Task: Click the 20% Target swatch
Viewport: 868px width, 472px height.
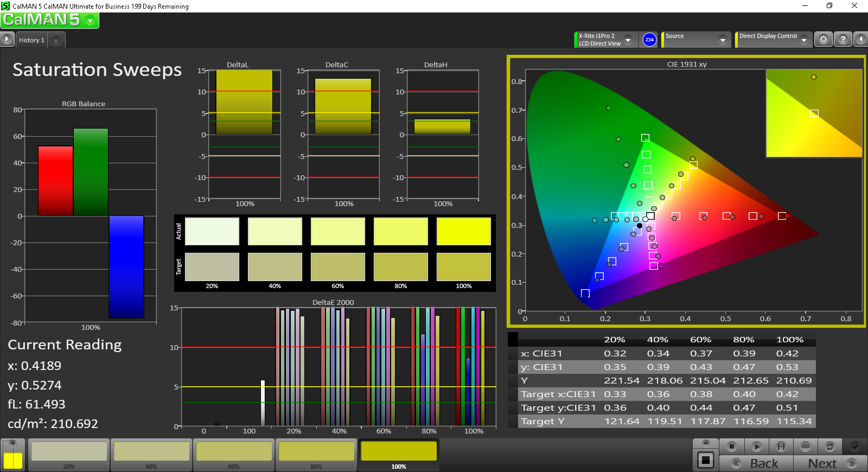Action: tap(212, 267)
